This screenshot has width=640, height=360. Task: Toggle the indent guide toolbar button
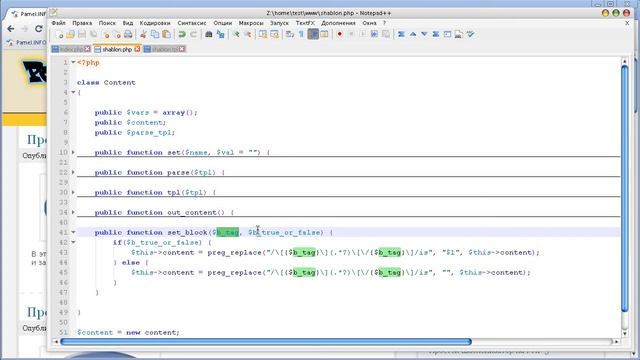pos(313,34)
